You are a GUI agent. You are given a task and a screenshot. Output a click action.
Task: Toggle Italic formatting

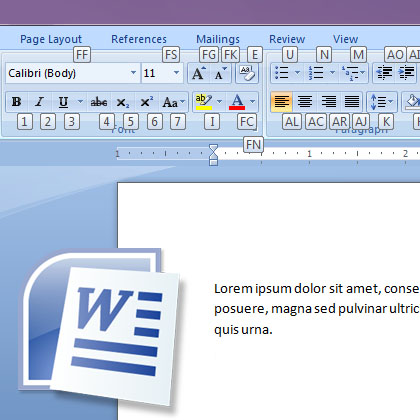pyautogui.click(x=40, y=102)
